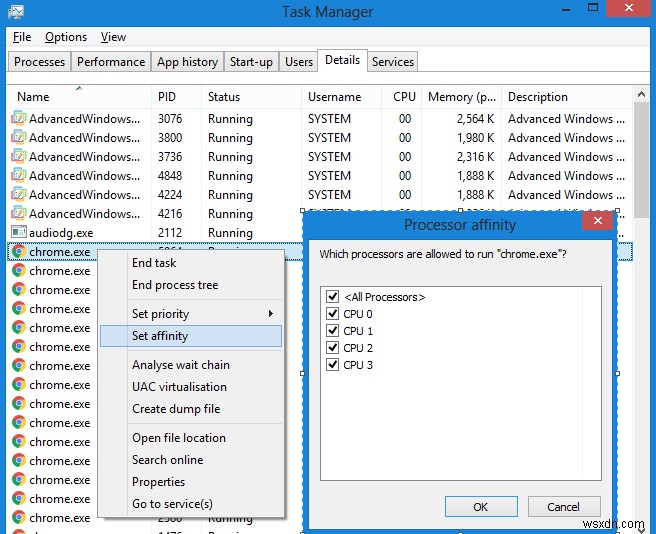
Task: Sort by Username column header
Action: pos(341,97)
